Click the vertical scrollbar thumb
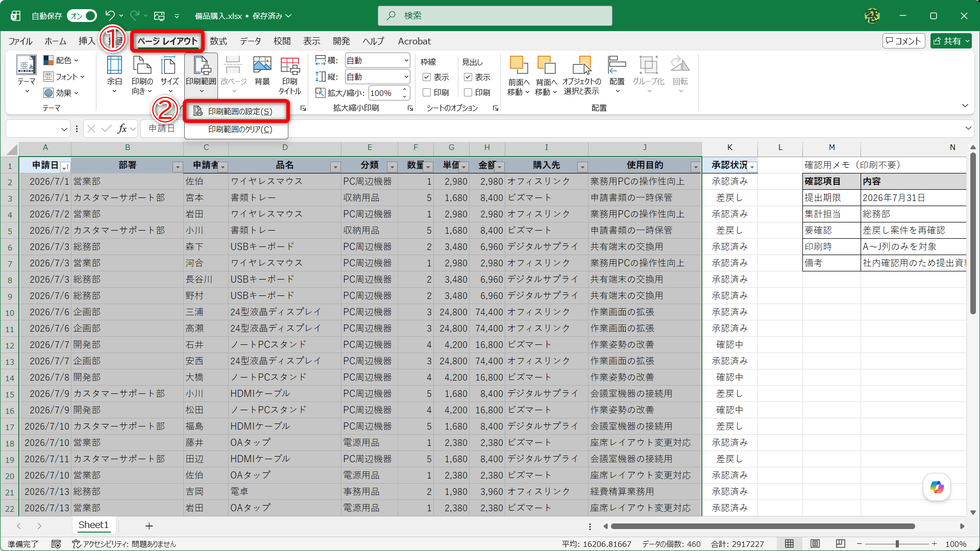 (x=973, y=234)
